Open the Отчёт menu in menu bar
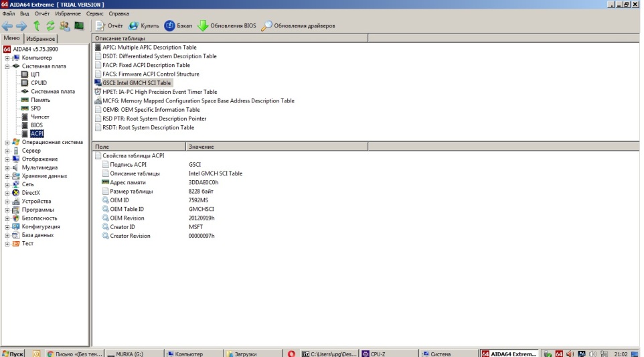Image resolution: width=644 pixels, height=357 pixels. point(42,13)
